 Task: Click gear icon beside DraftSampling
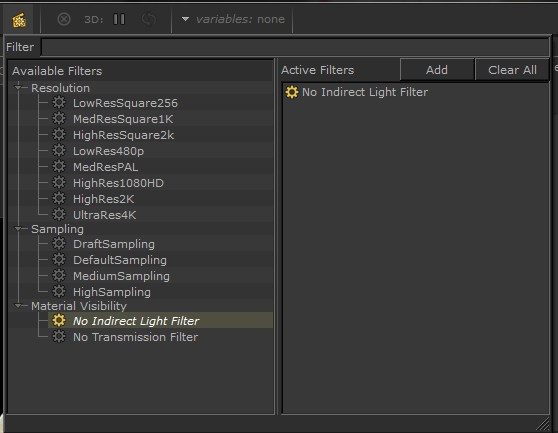(x=59, y=244)
